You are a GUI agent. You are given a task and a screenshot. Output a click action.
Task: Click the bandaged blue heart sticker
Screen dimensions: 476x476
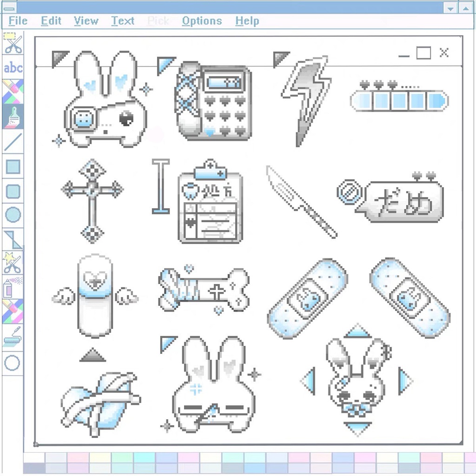tap(101, 404)
